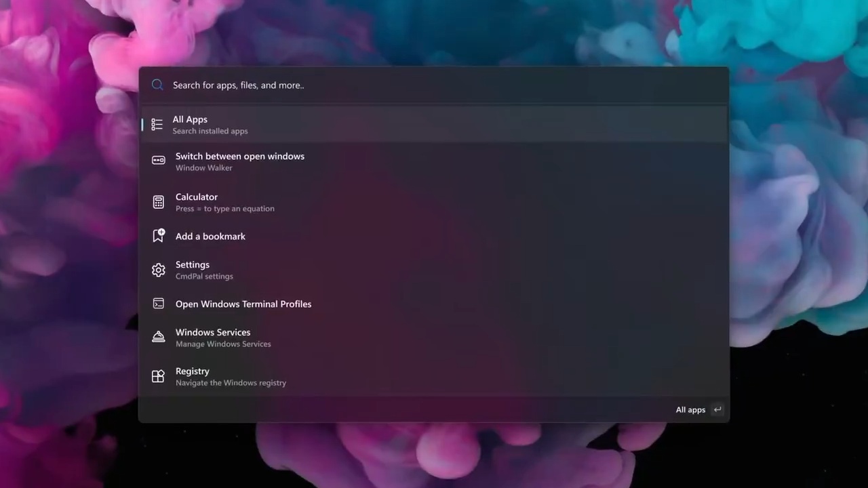This screenshot has height=488, width=868.
Task: Click the Calculator icon
Action: [x=158, y=202]
